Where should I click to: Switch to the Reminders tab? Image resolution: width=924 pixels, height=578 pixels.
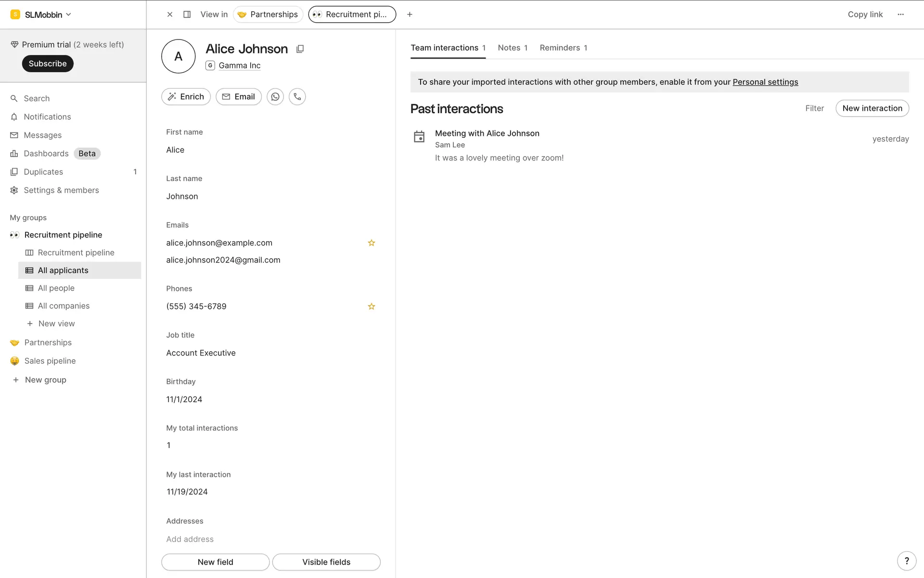pyautogui.click(x=563, y=48)
